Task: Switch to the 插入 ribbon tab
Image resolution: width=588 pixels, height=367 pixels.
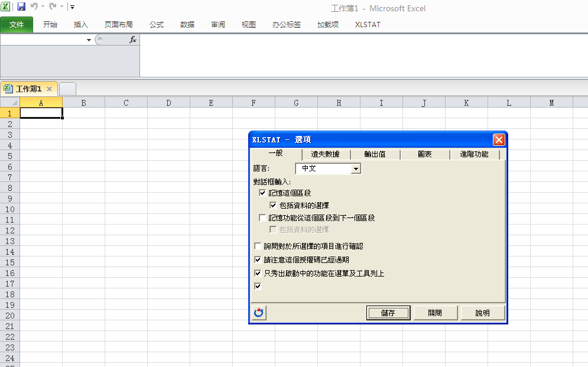Action: [80, 25]
